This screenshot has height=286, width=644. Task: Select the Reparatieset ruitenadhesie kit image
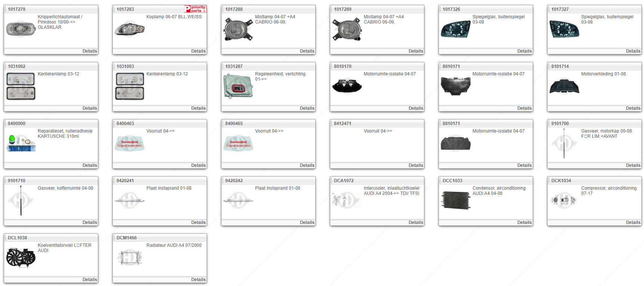point(21,143)
